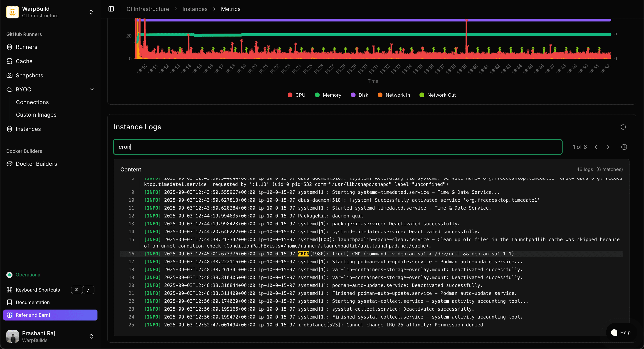The image size is (644, 349).
Task: Toggle the Network Out series in legend
Action: [437, 95]
